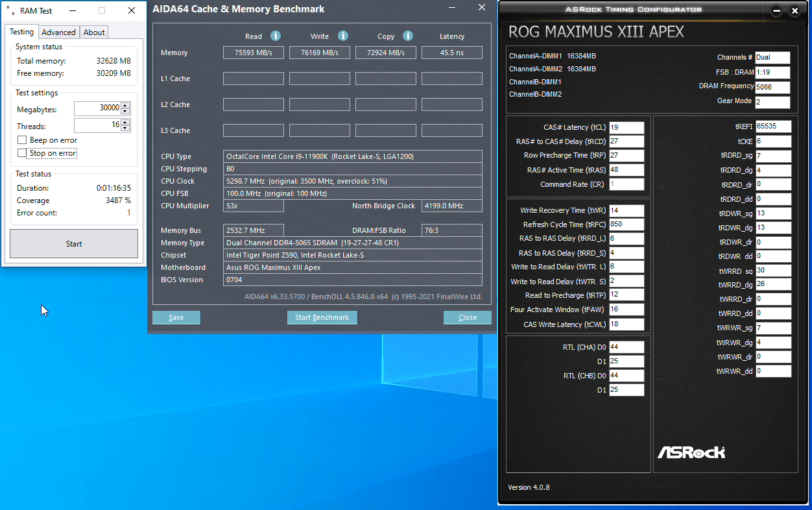812x510 pixels.
Task: Click the Threads input field
Action: (x=97, y=125)
